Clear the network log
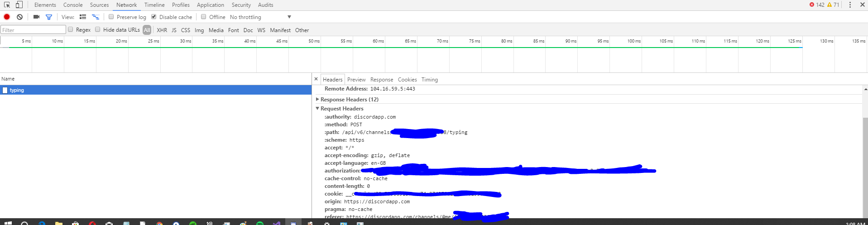Image resolution: width=868 pixels, height=225 pixels. tap(19, 17)
